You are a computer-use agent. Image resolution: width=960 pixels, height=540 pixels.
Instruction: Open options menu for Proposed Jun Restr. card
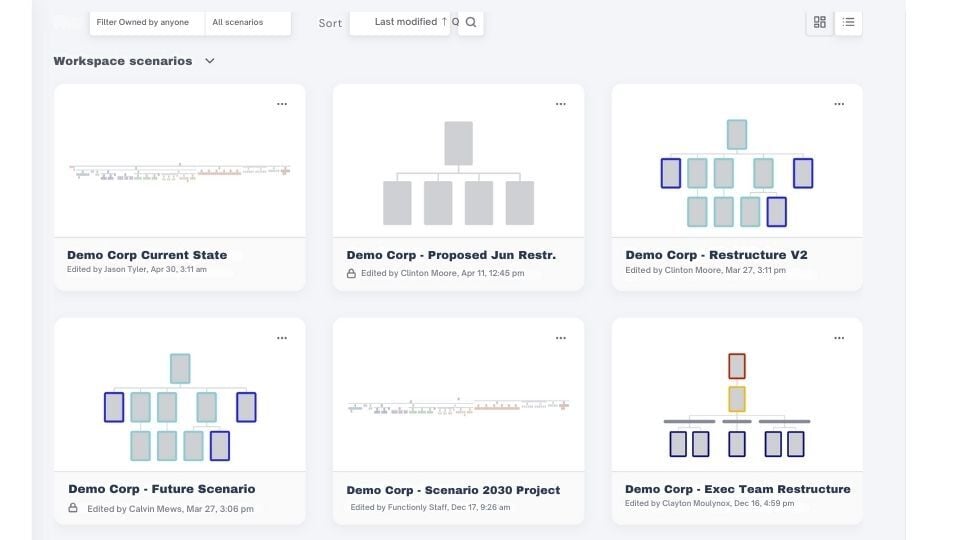561,103
